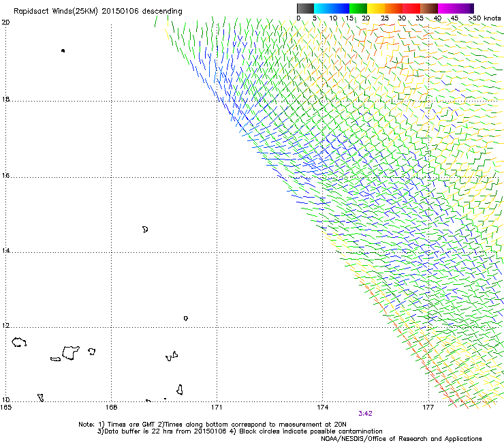Click the title 'Rapidscat Winds(25KM) 20150106 descending'
Screen dimensions: 504x443
[97, 12]
